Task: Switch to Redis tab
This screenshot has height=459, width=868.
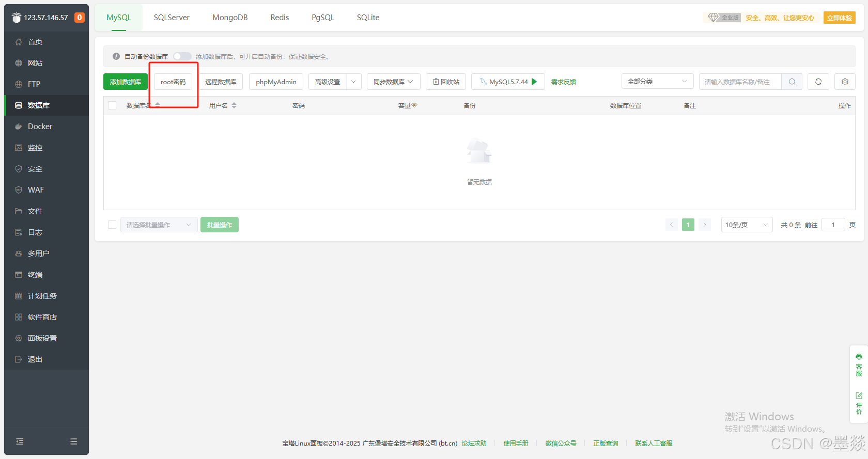Action: (280, 18)
